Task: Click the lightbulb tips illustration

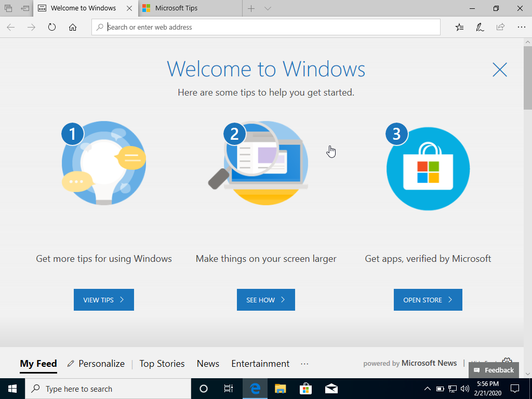Action: click(x=104, y=163)
